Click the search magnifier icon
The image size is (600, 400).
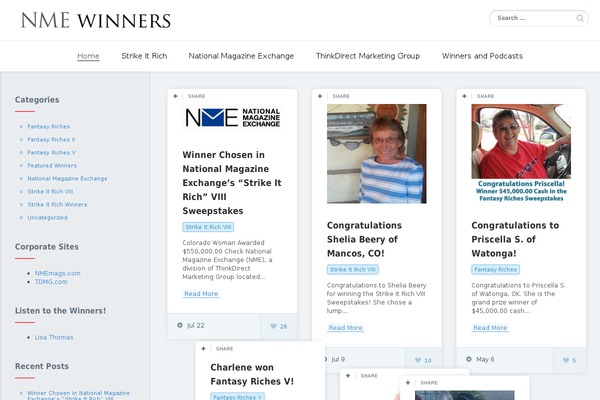point(580,18)
